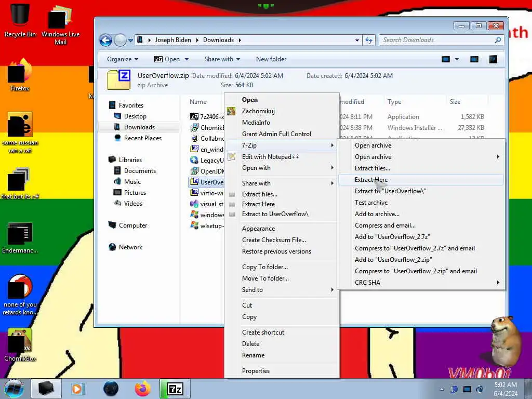Viewport: 532px width, 399px height.
Task: Click the New folder button
Action: (x=271, y=59)
